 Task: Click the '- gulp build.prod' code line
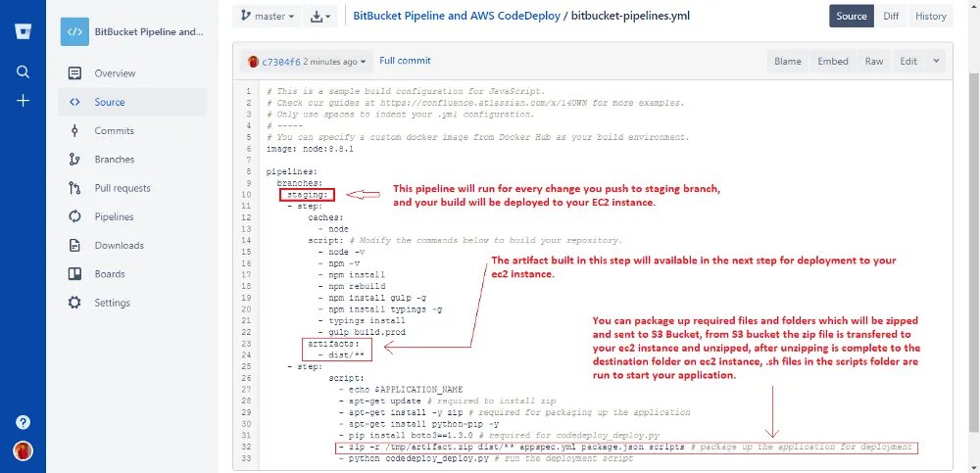pyautogui.click(x=362, y=332)
